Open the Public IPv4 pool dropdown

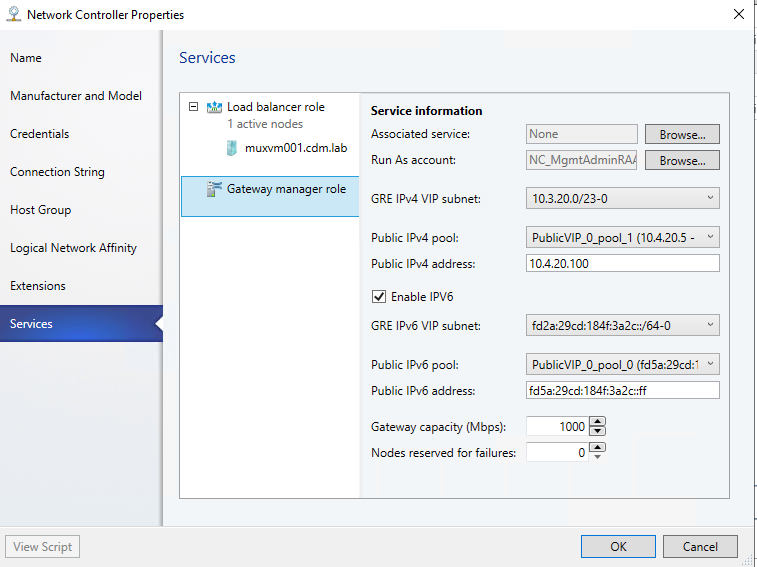pos(622,237)
